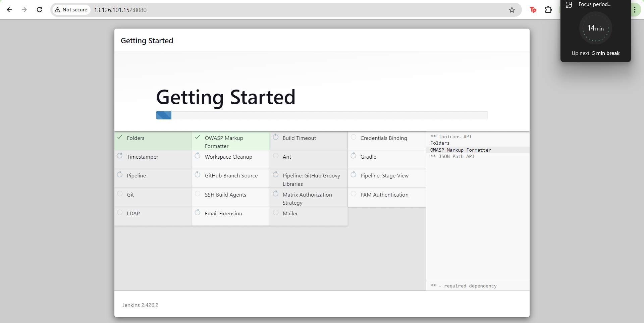Screen dimensions: 644x323
Task: Select the Email Extension plugin cell
Action: pyautogui.click(x=231, y=216)
